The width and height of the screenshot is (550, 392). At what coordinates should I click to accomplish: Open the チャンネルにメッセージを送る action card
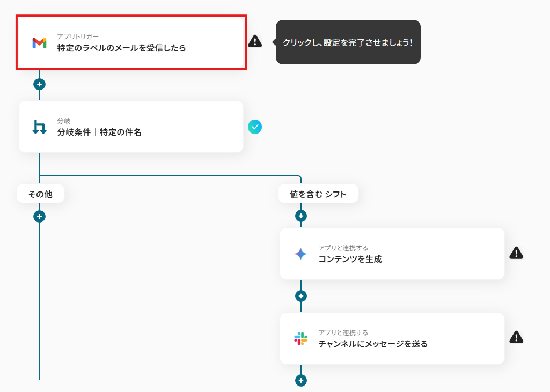click(392, 338)
